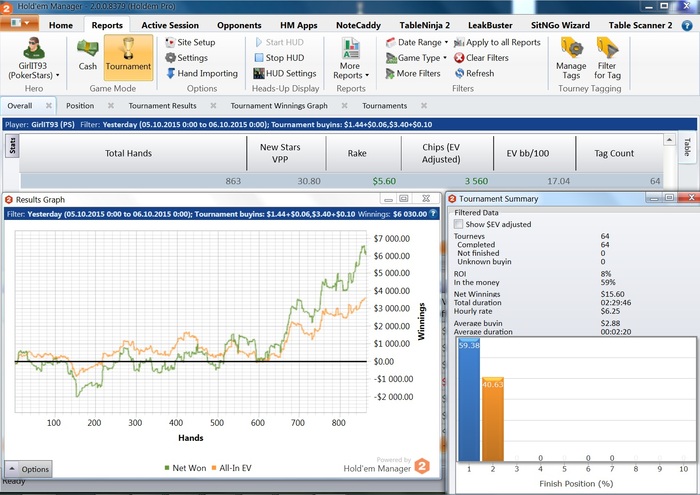
Task: Open the LeakBuster tab
Action: click(x=490, y=25)
